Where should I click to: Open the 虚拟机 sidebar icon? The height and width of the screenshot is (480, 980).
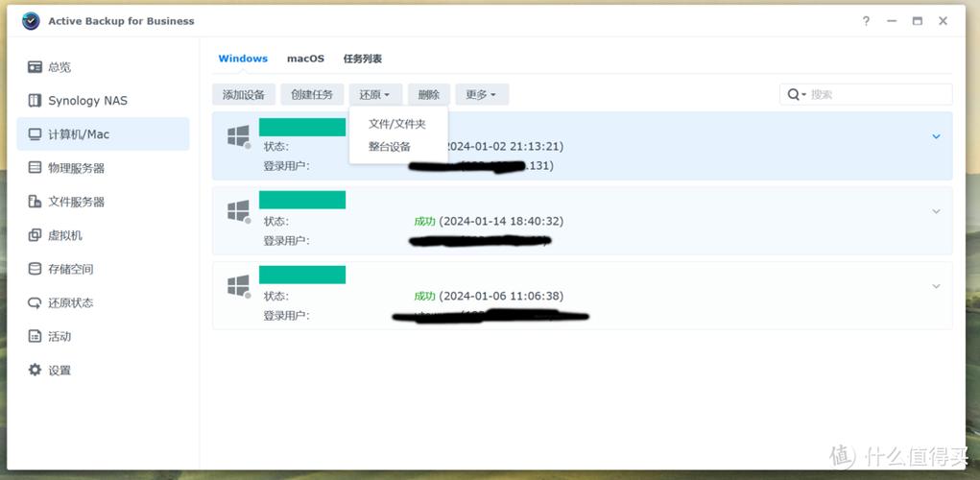(x=35, y=235)
